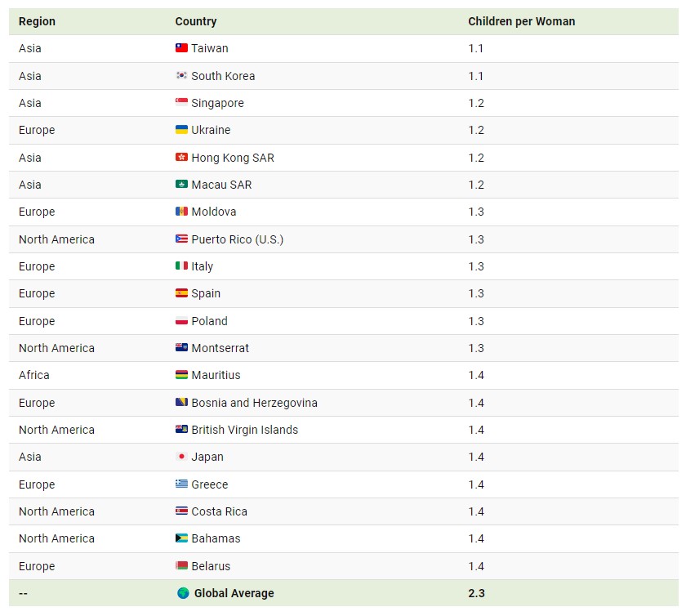
Task: Click the Taiwan flag icon
Action: coord(181,47)
